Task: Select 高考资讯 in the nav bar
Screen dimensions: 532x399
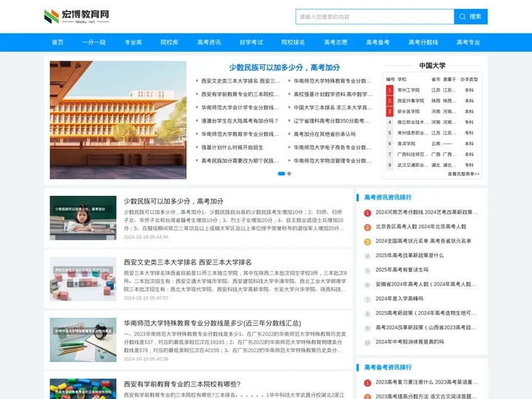Action: click(x=209, y=42)
